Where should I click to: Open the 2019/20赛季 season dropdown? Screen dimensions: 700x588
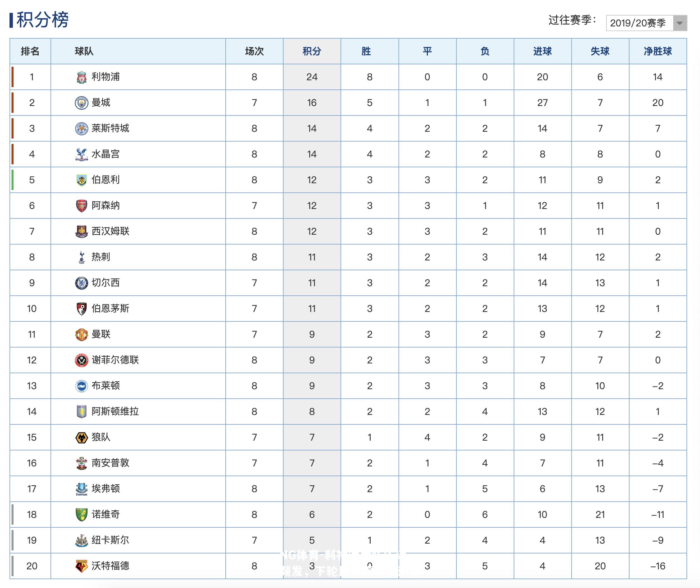646,23
